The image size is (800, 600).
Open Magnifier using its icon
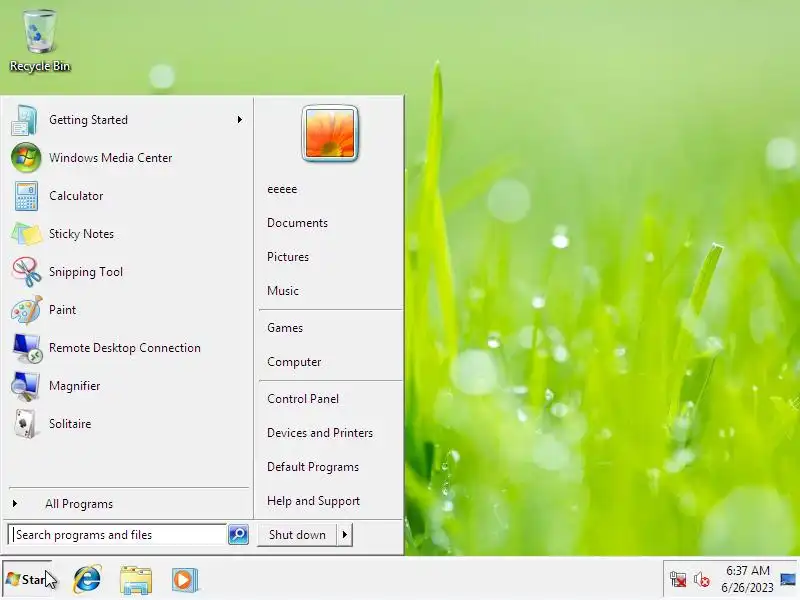(x=26, y=386)
